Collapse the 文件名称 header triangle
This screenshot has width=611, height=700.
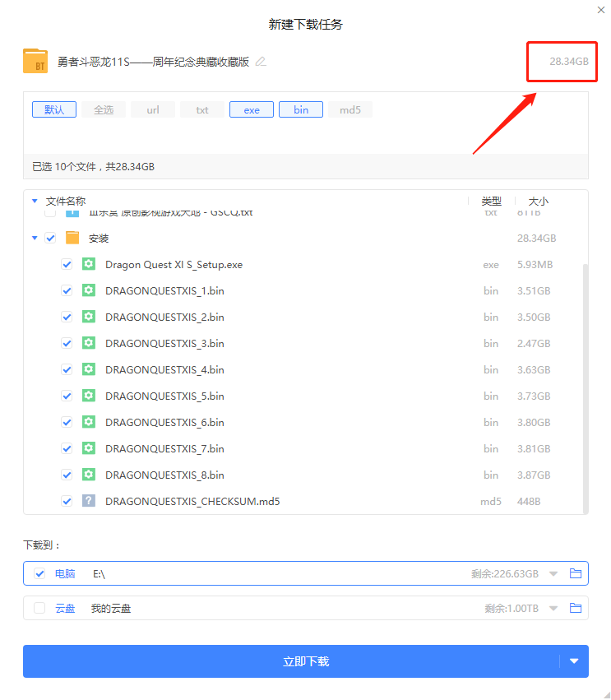(x=35, y=201)
